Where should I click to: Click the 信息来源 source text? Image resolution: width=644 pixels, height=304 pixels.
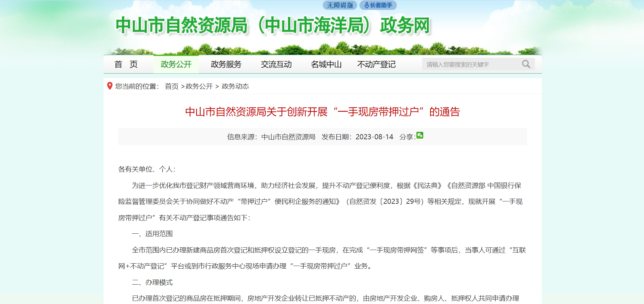click(271, 137)
